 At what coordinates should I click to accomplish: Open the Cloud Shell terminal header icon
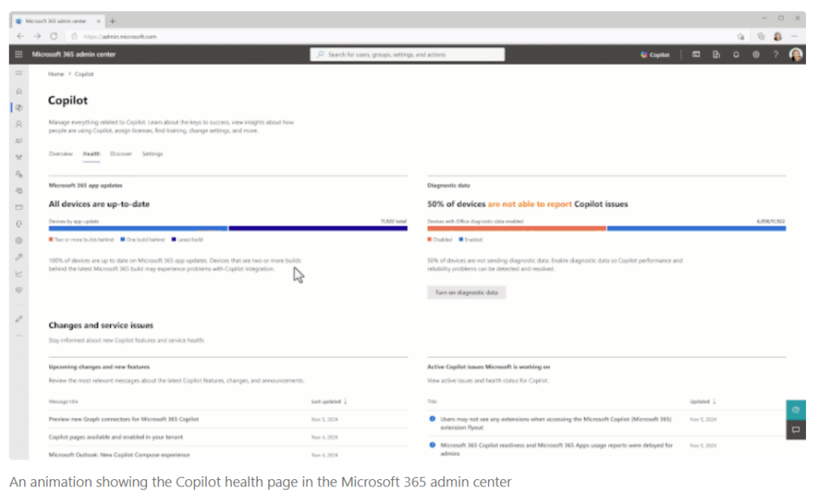[696, 54]
